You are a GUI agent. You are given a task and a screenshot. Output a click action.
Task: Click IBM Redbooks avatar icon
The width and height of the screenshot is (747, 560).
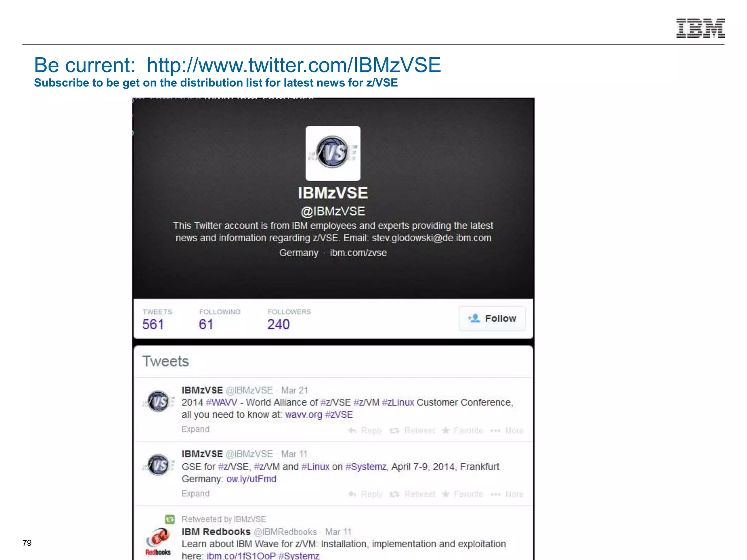pos(158,541)
